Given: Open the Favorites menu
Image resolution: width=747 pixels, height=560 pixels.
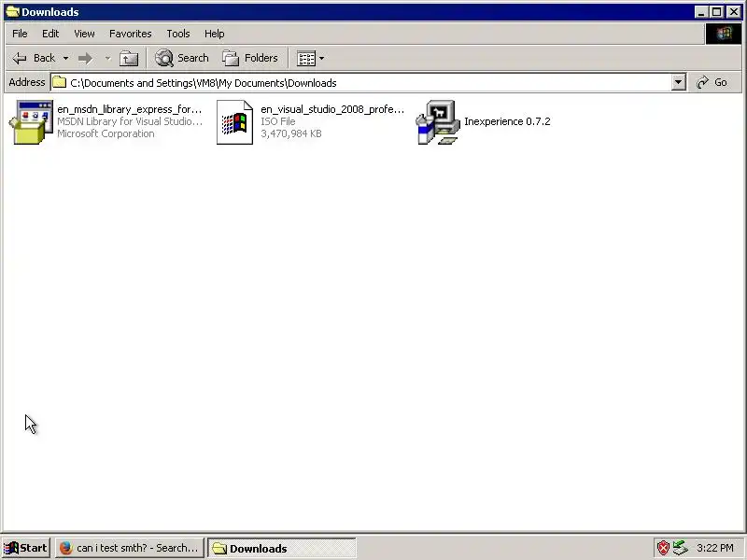Looking at the screenshot, I should [x=130, y=34].
